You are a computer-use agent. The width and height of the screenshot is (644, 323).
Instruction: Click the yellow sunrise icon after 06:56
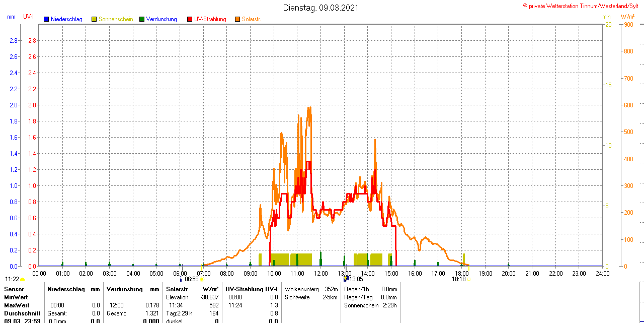(202, 279)
